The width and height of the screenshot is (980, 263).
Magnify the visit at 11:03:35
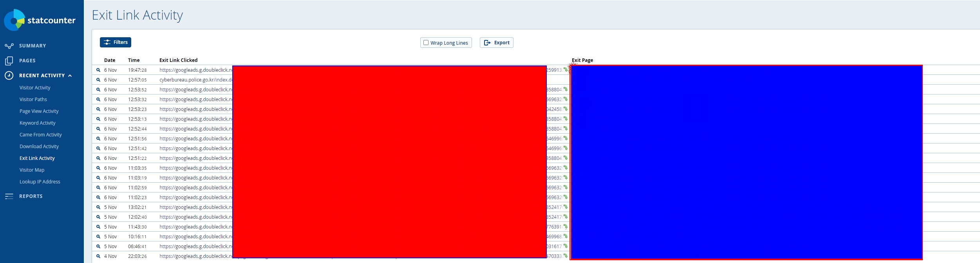pos(98,168)
